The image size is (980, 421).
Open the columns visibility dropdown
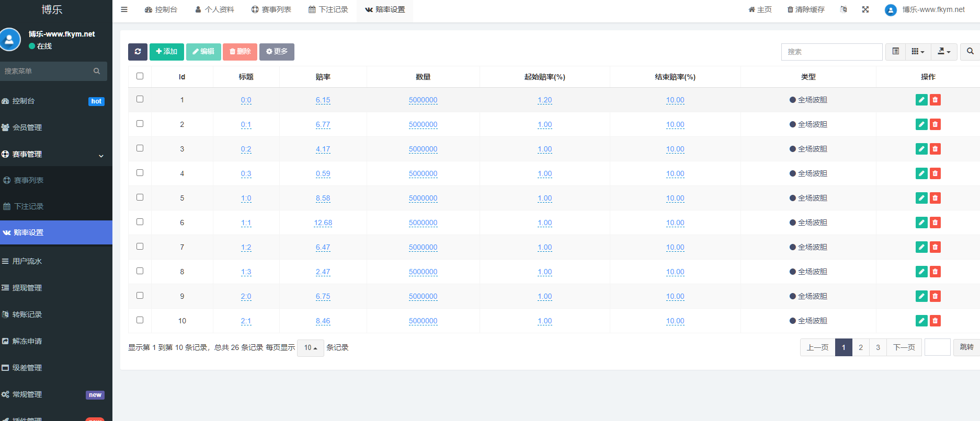[918, 52]
